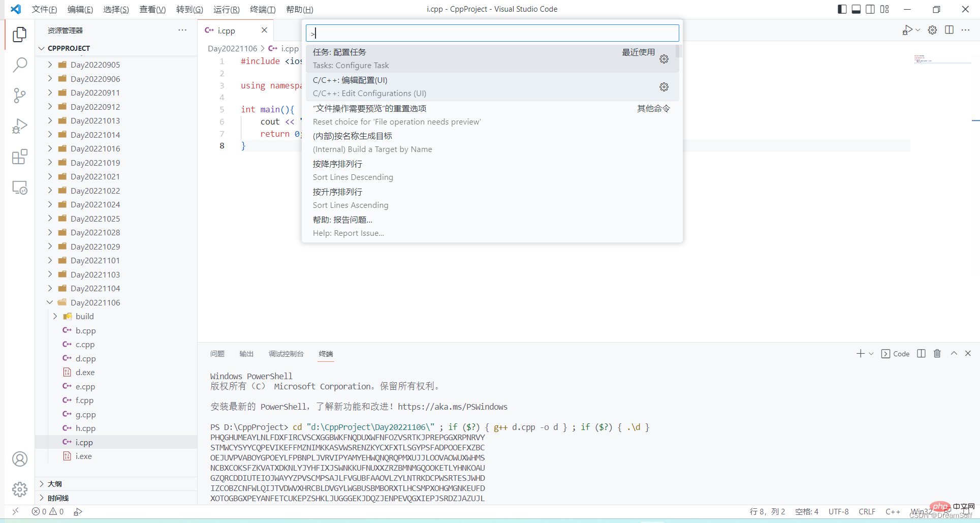Screen dimensions: 980x523
Task: Create a new terminal with the plus icon
Action: [860, 353]
